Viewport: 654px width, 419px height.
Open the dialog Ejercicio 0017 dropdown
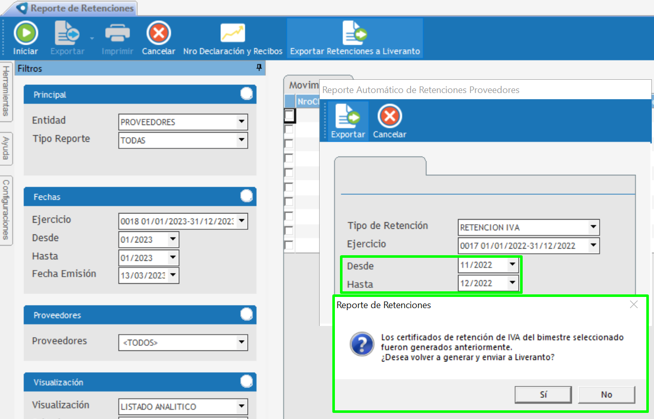(593, 246)
